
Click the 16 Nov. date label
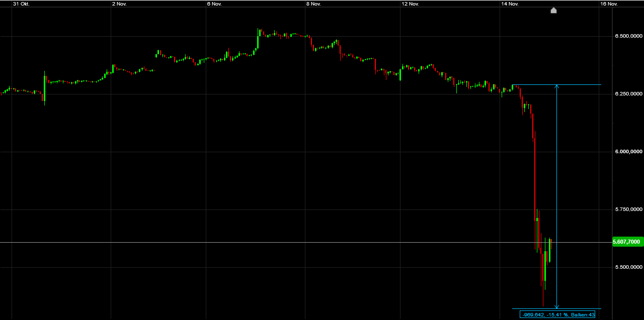click(609, 4)
